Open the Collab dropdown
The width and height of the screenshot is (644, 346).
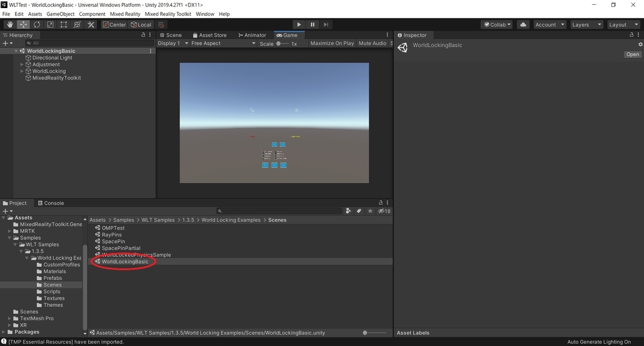(x=497, y=25)
